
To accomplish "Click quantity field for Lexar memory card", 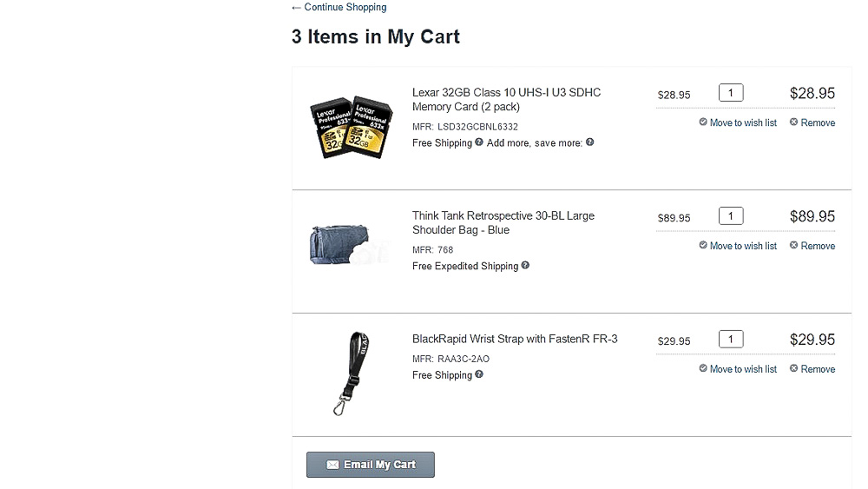I will point(731,93).
